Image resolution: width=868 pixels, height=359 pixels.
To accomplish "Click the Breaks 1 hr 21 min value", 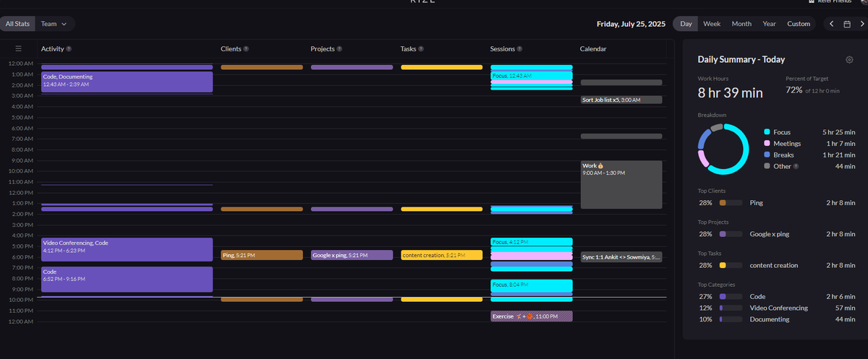I will [x=839, y=155].
